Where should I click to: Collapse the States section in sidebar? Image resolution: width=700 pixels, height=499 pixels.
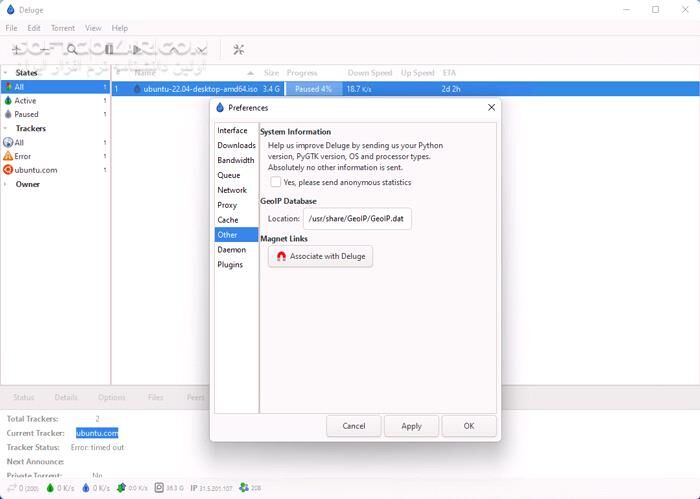pos(6,73)
